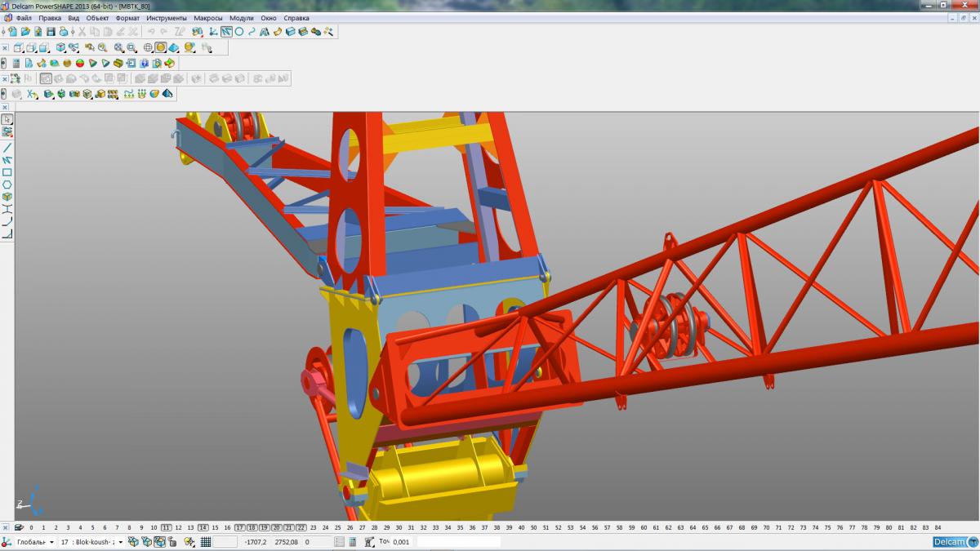
Task: Click the cone solid icon
Action: 92,63
